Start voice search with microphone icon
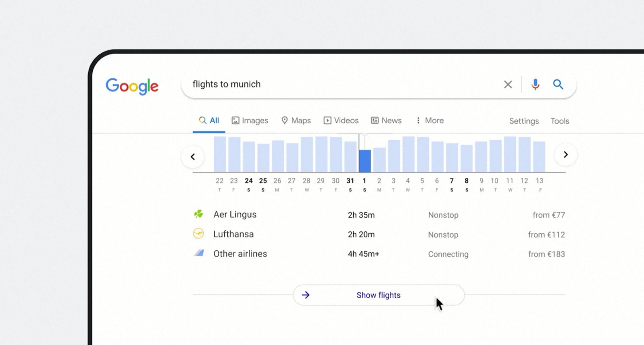644x345 pixels. pyautogui.click(x=535, y=84)
